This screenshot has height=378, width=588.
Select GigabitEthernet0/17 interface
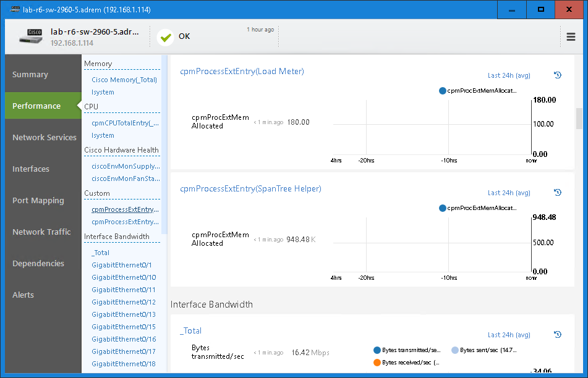coord(124,351)
